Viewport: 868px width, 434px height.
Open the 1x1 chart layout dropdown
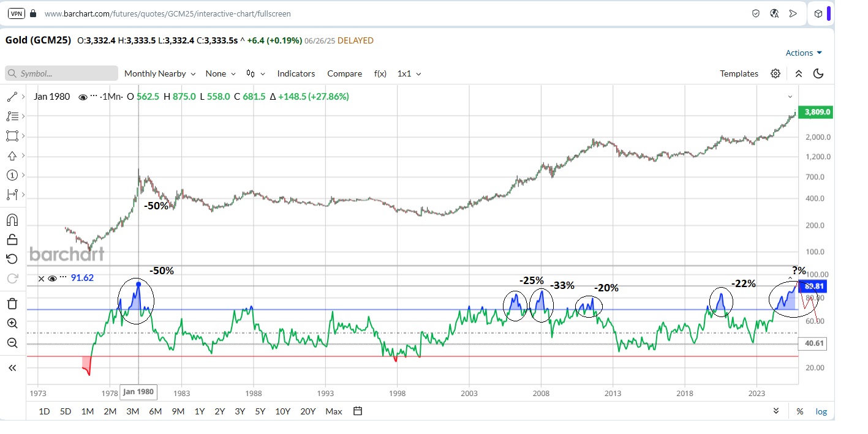[x=409, y=73]
